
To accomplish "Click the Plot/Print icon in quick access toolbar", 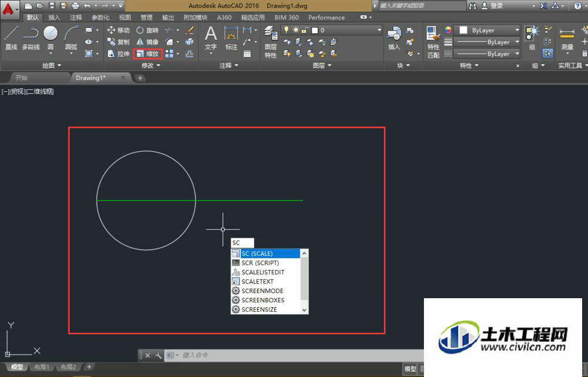I will click(x=75, y=5).
